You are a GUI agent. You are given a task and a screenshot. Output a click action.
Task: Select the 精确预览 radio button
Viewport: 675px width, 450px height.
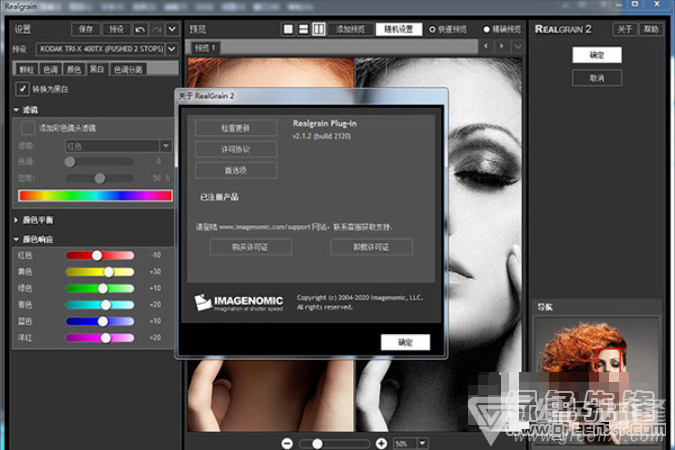tap(486, 29)
